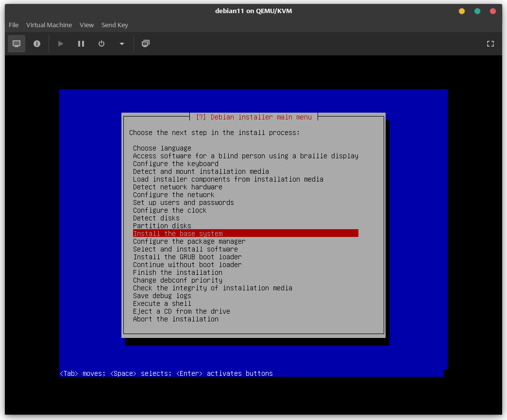The height and width of the screenshot is (420, 507).
Task: Open the File menu
Action: click(x=14, y=25)
